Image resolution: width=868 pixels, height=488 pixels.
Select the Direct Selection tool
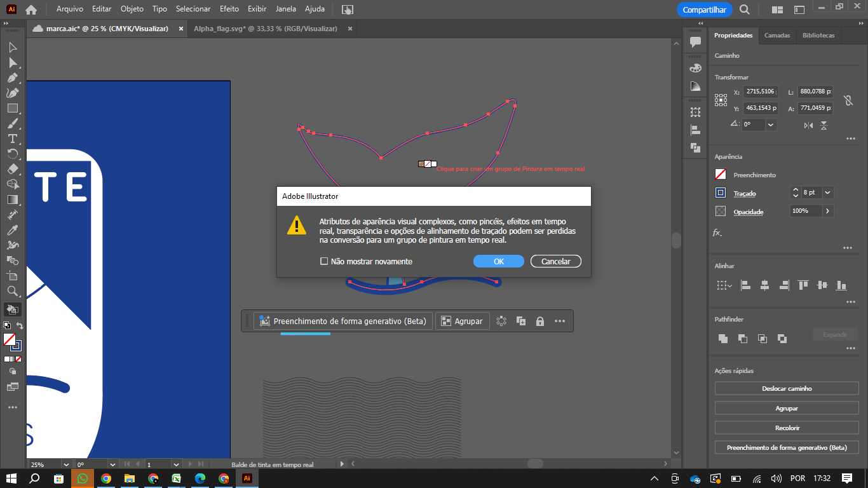pos(13,63)
